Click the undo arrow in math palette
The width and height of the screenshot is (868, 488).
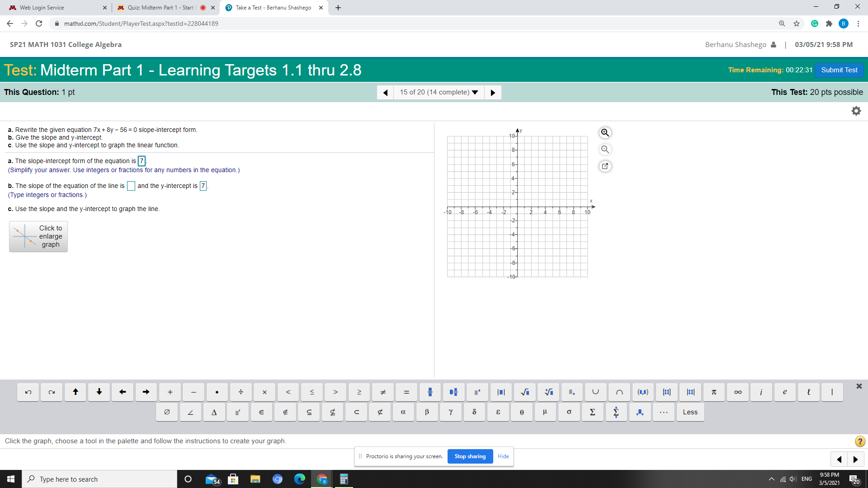[x=28, y=392]
